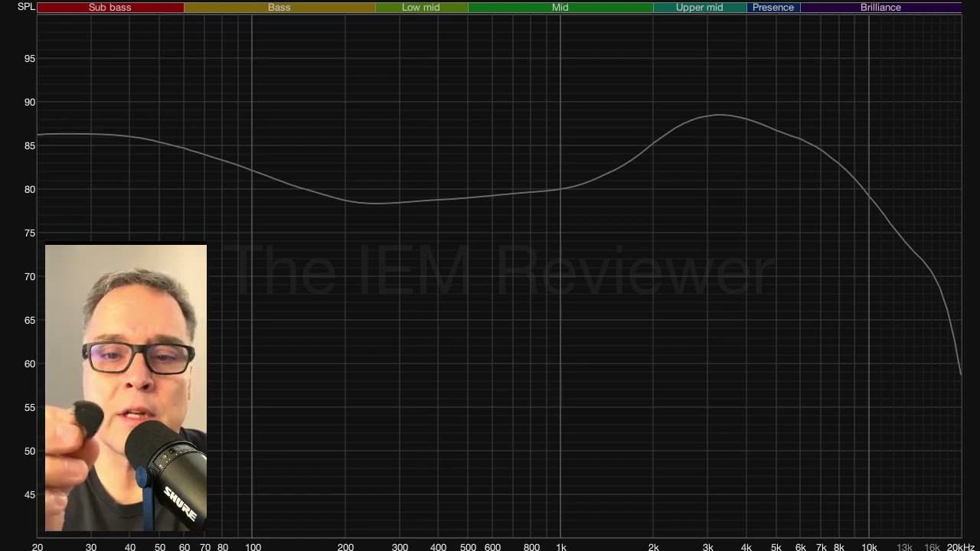Click the 65 dB axis value

30,320
